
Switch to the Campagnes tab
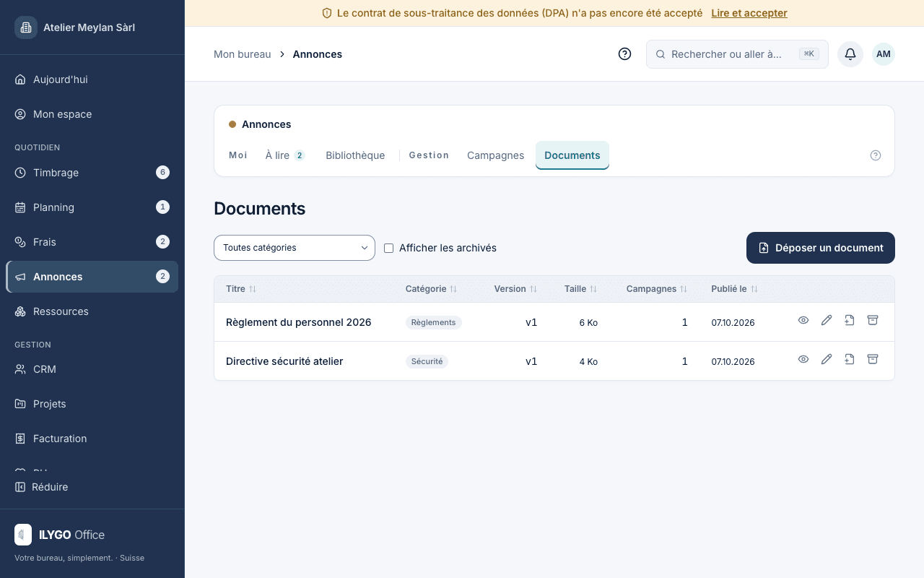[495, 155]
